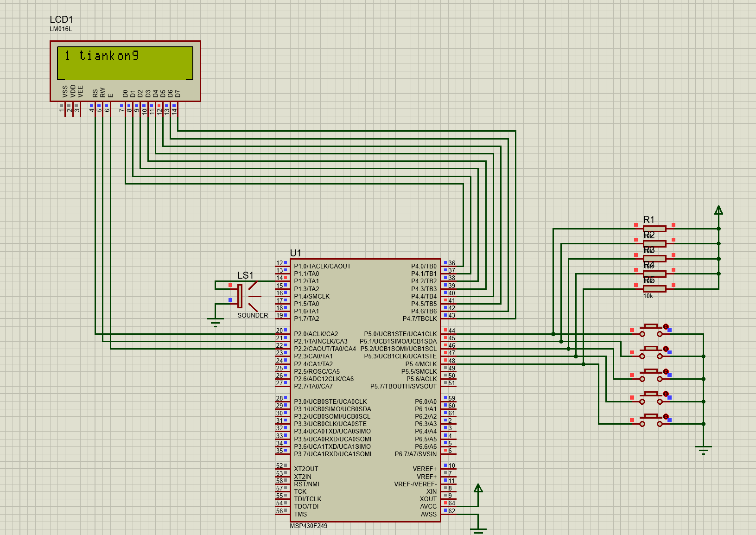Toggle the red latch dot on the pin 44 push button
The height and width of the screenshot is (535, 756).
pyautogui.click(x=666, y=326)
